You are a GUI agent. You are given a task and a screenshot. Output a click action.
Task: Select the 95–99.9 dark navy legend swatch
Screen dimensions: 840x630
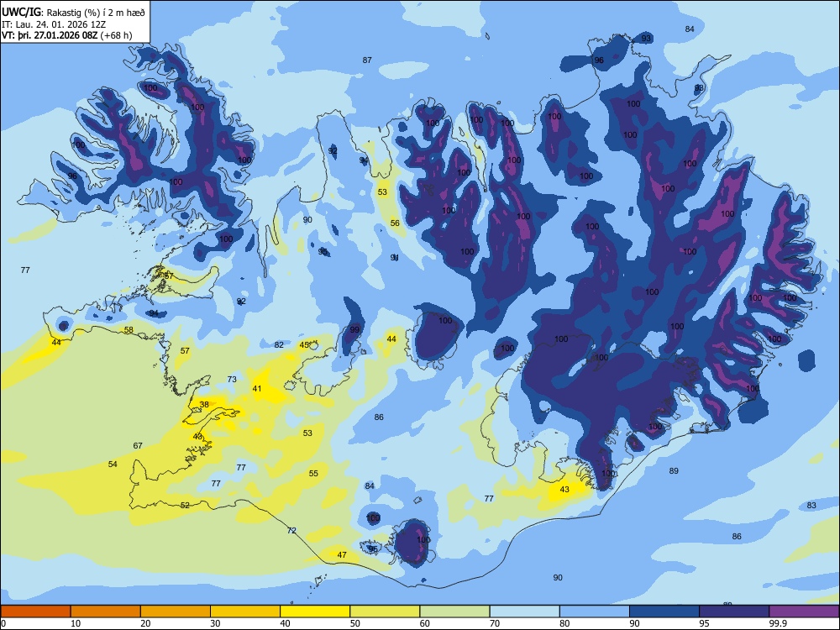pyautogui.click(x=734, y=612)
